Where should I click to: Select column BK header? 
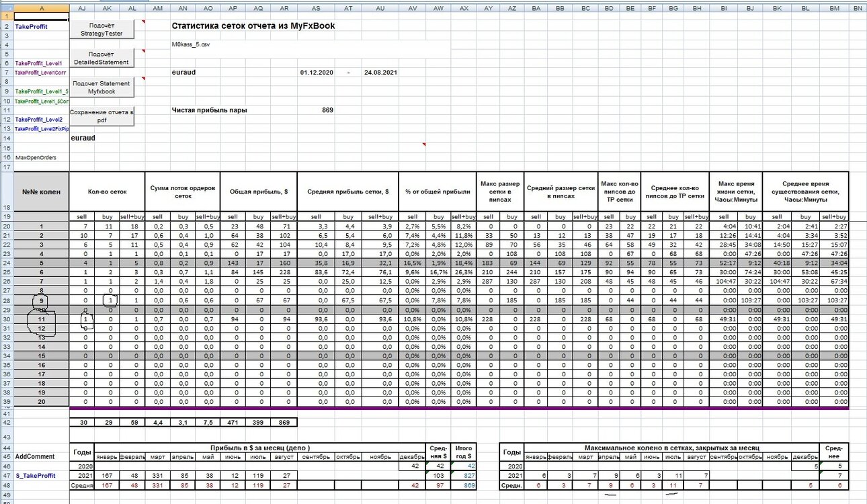click(x=777, y=7)
